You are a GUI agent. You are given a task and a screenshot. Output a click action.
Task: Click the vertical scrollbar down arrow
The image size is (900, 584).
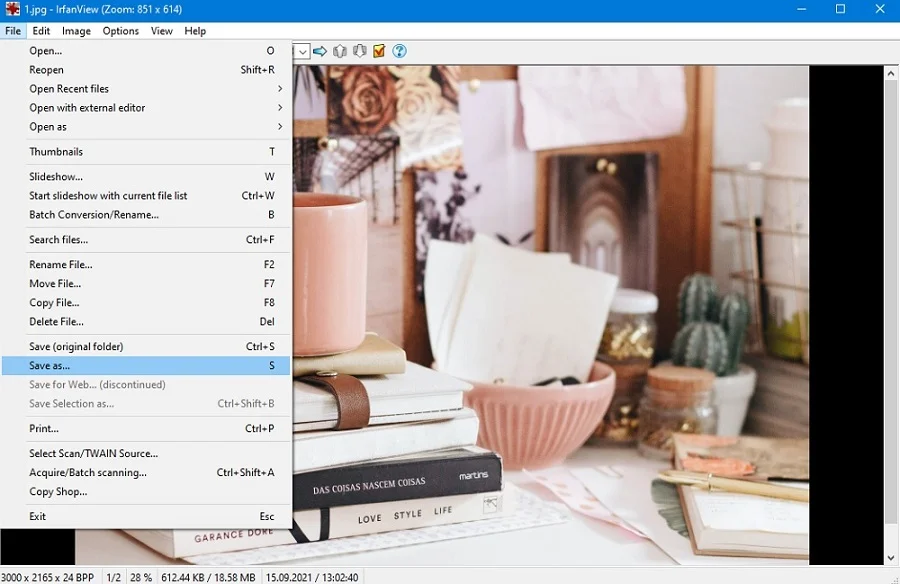[891, 558]
